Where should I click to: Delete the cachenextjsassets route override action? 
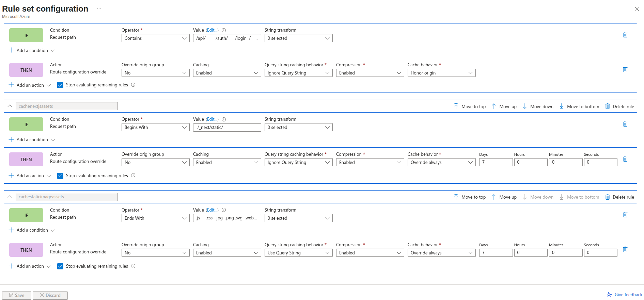pyautogui.click(x=625, y=159)
